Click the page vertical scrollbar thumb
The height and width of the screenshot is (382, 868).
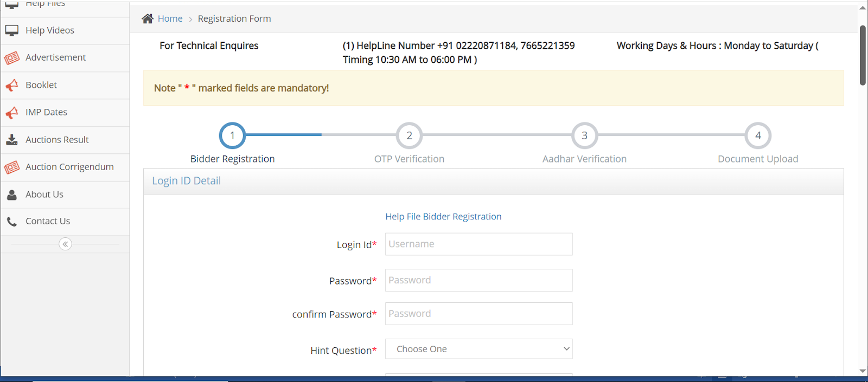[863, 55]
